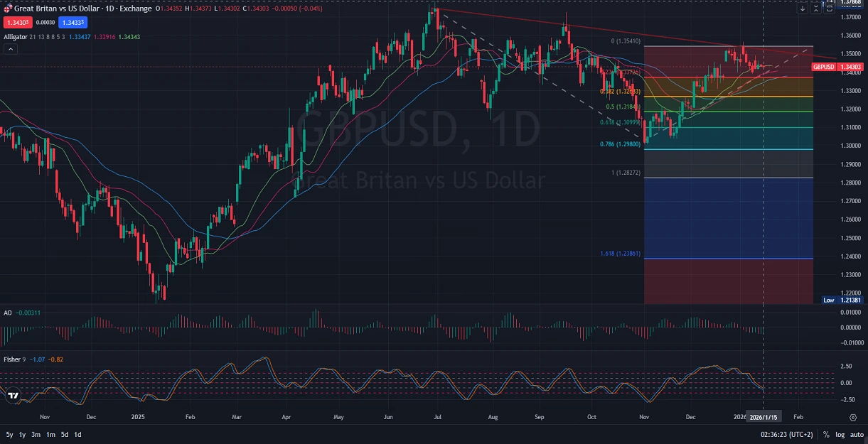Viewport: 868px width, 444px height.
Task: Click the fullscreen frame icon
Action: tap(829, 9)
